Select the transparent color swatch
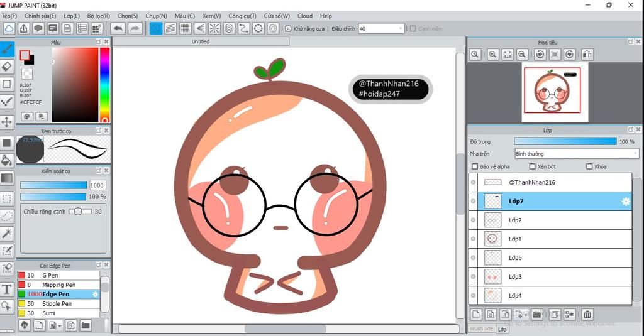Screen dimensions: 644x336 point(26,74)
